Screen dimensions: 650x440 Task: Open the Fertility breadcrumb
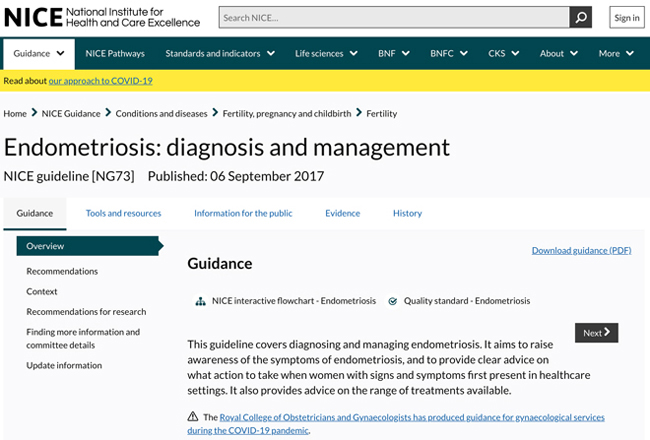coord(381,114)
